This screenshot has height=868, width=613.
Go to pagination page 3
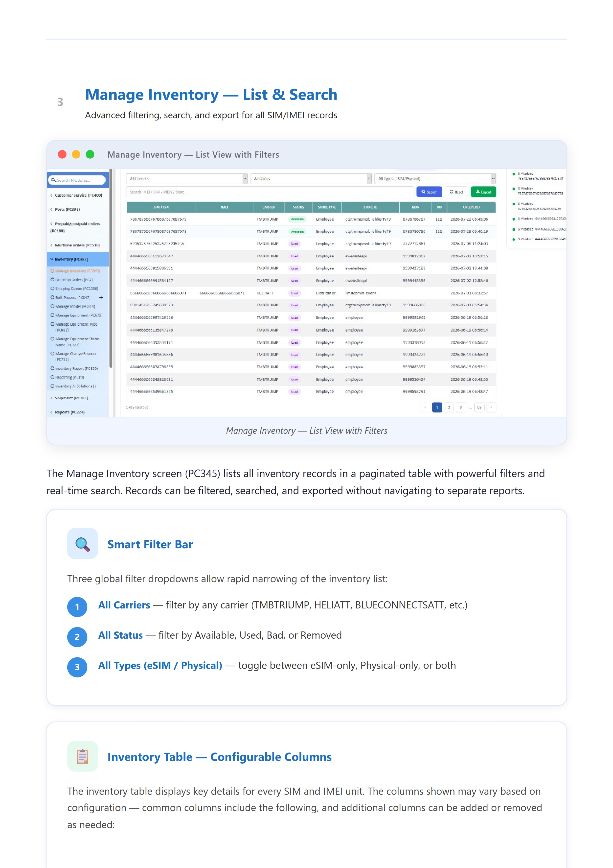[460, 407]
